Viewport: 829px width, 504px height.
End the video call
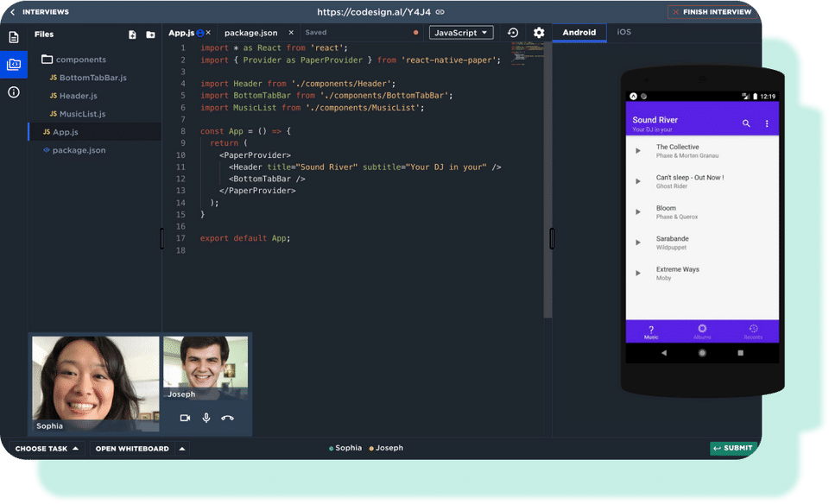227,418
